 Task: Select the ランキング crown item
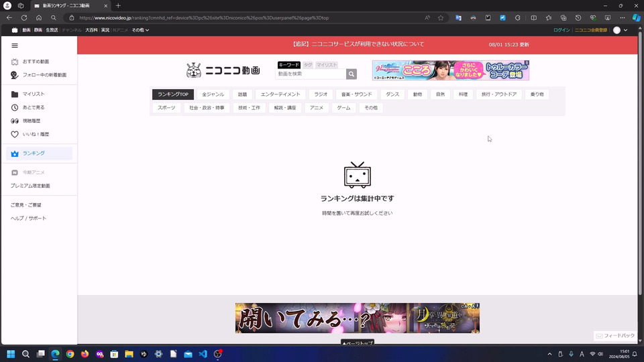click(39, 154)
